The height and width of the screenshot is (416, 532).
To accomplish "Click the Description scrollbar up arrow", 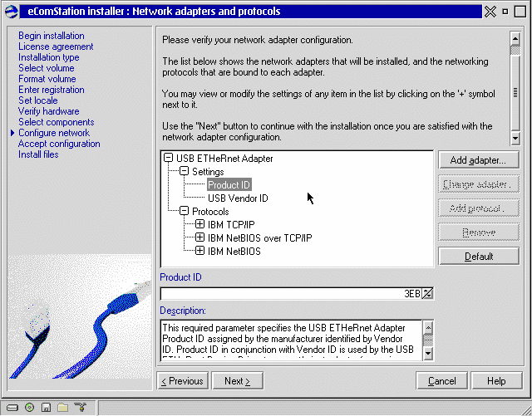I will click(428, 327).
